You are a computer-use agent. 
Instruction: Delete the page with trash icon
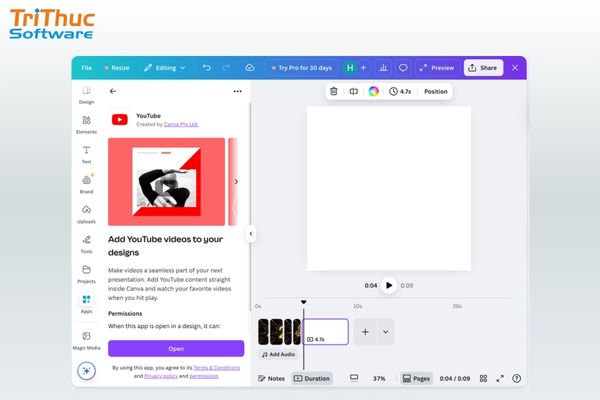pos(334,91)
